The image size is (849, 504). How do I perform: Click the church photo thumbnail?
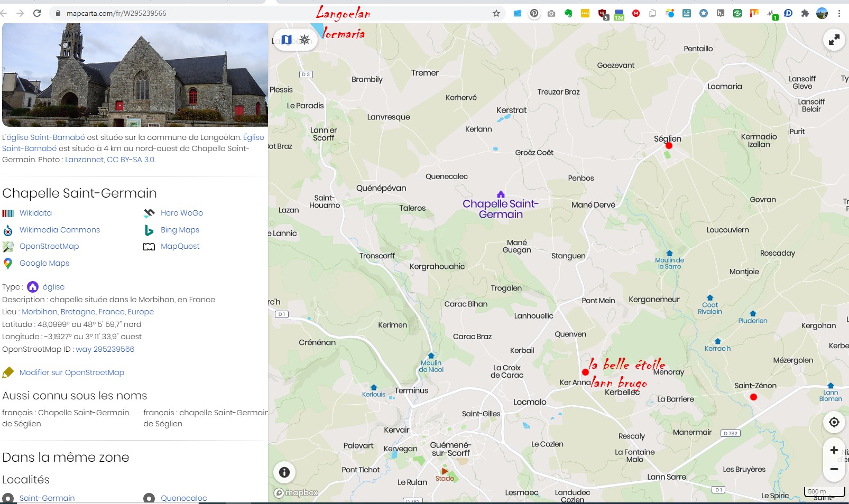tap(135, 74)
